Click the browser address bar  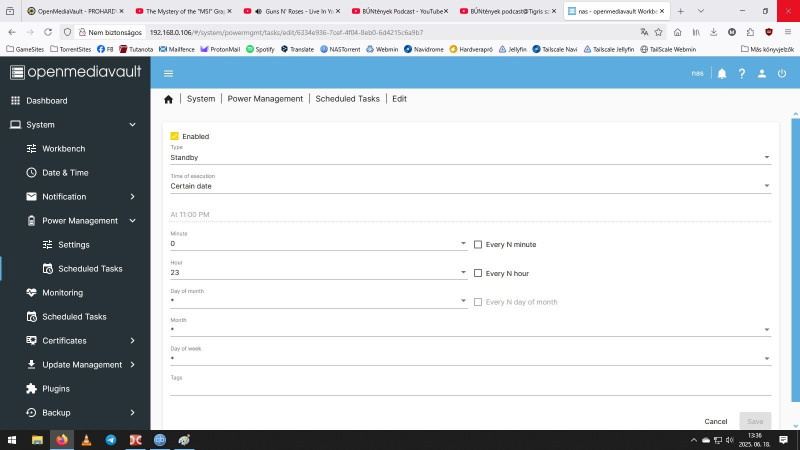pos(390,32)
